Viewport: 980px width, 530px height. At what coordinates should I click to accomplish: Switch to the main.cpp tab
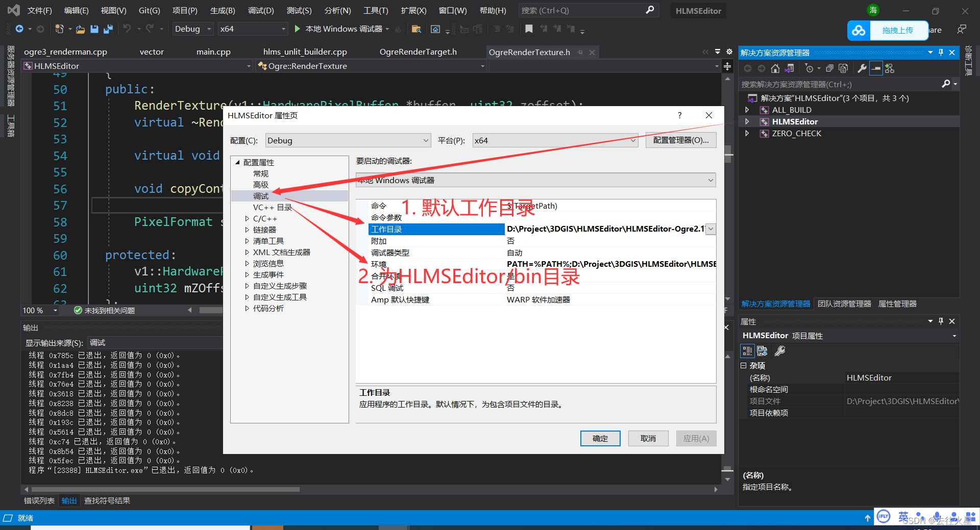213,52
